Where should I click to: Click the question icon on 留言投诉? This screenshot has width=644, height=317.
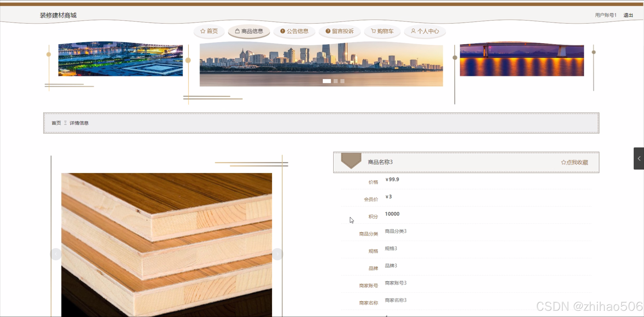(328, 31)
